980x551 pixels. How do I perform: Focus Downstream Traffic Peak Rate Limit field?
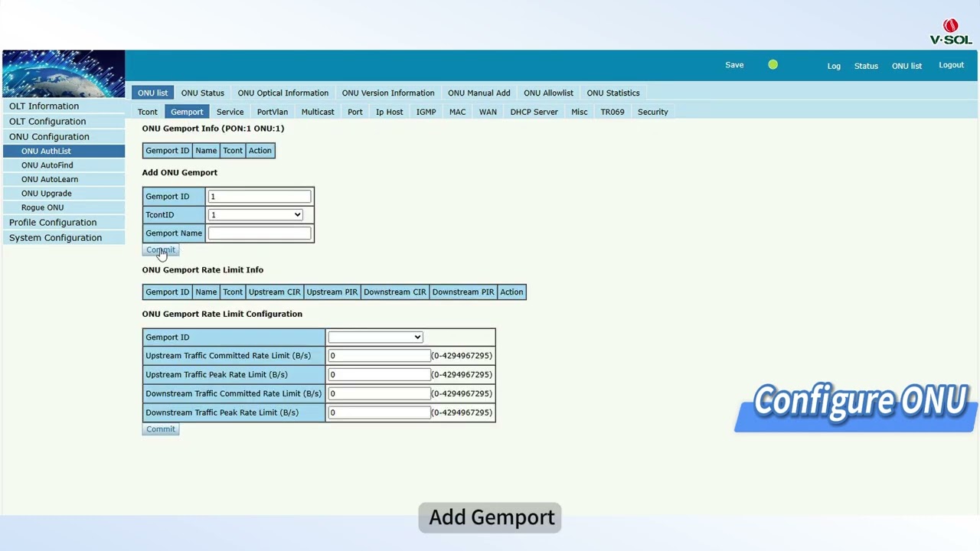tap(379, 412)
